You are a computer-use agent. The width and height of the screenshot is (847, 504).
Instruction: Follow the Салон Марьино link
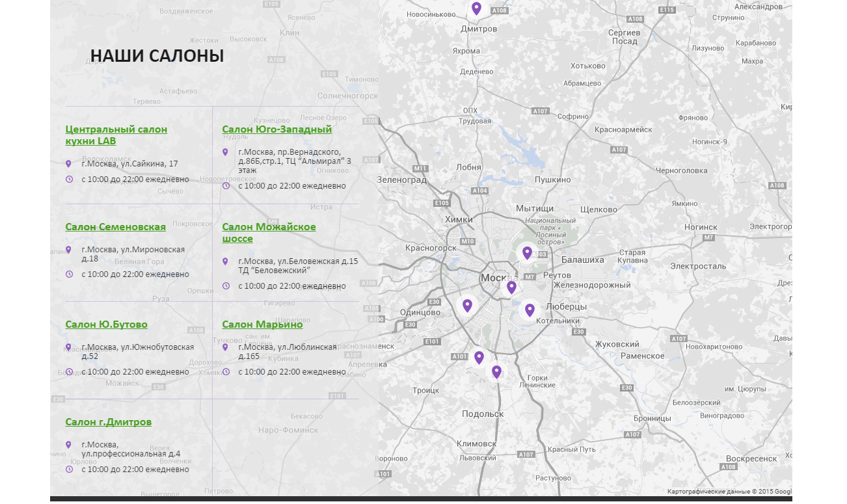click(x=263, y=324)
